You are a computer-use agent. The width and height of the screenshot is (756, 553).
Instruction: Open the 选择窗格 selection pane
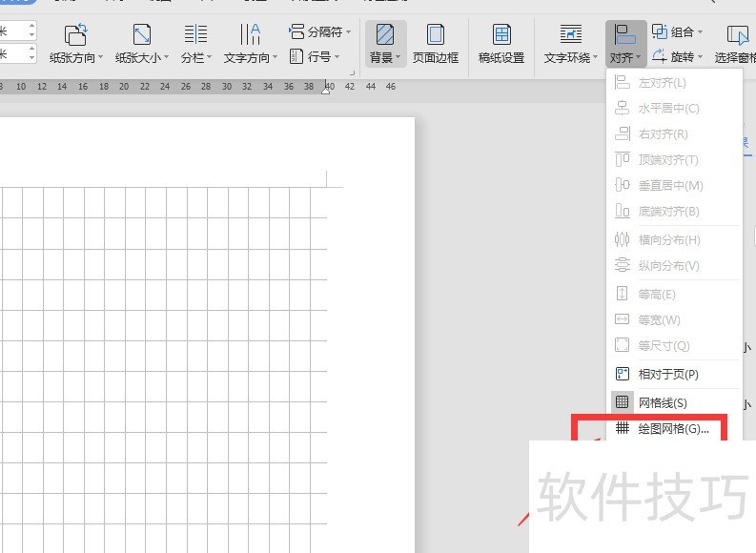(x=736, y=44)
